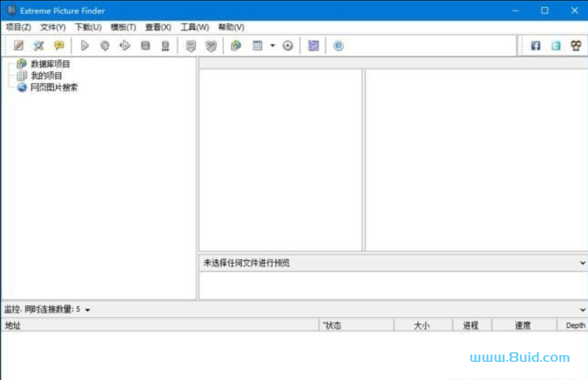Select the 网页图片搜索 tree item
The image size is (588, 380).
[x=54, y=87]
